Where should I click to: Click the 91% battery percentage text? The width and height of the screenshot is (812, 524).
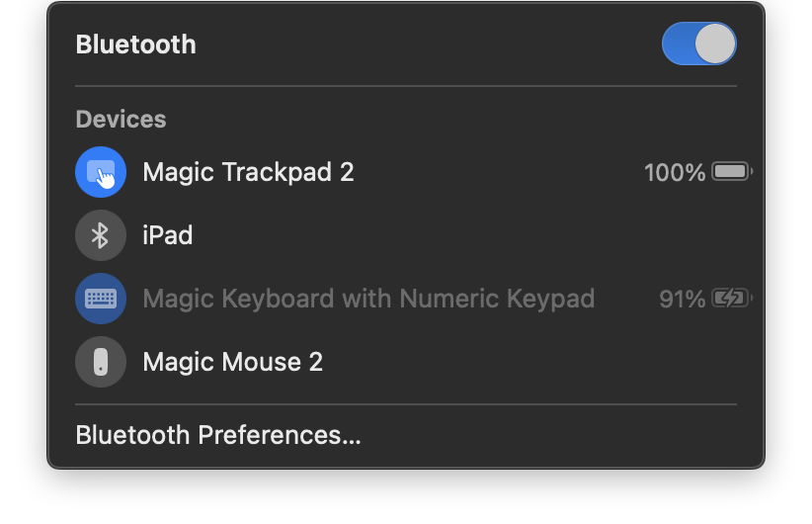682,299
